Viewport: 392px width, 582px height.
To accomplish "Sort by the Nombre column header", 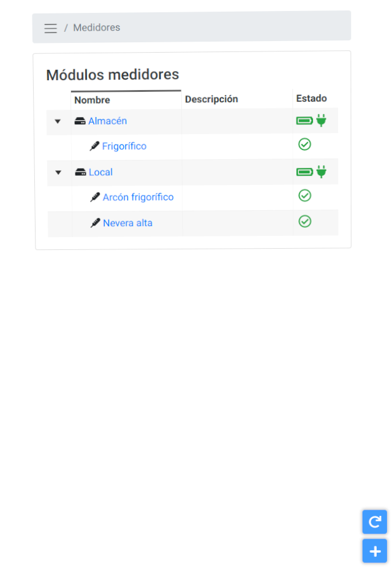I will click(x=92, y=100).
